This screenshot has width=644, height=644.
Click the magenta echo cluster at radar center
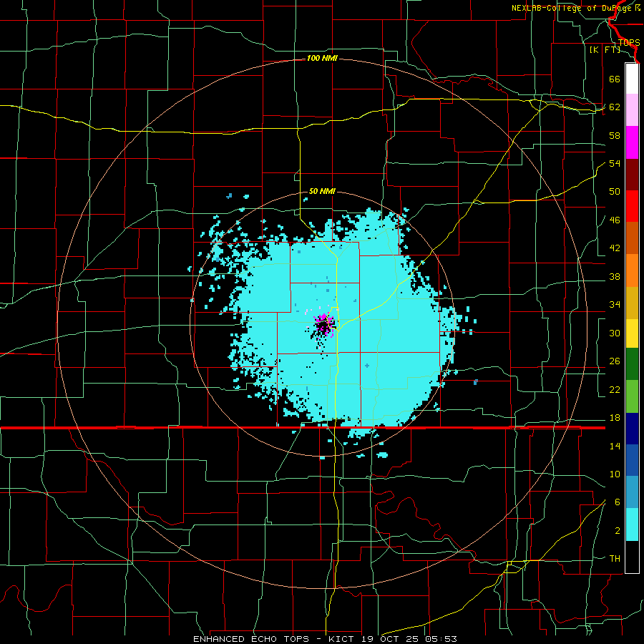pos(324,325)
